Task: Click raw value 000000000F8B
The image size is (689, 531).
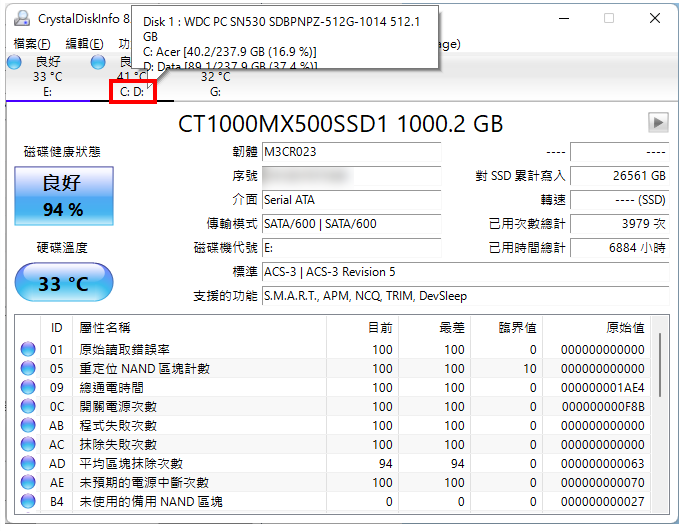Action: pos(603,407)
